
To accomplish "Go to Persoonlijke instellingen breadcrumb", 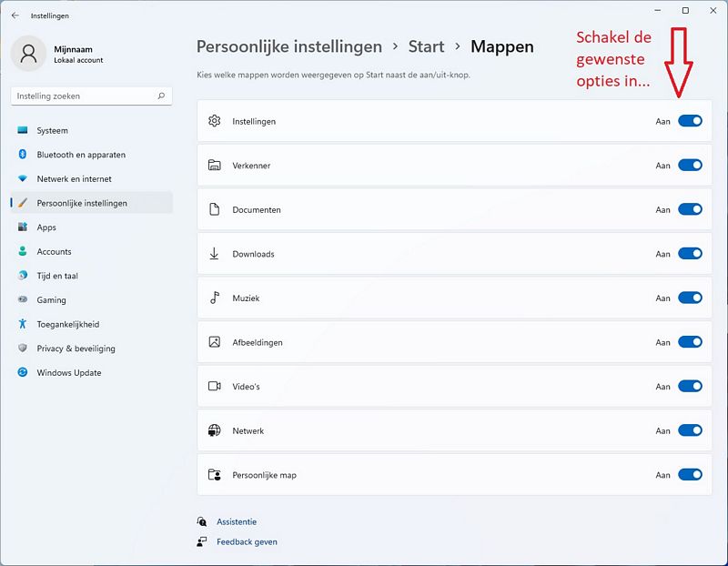I will click(289, 46).
